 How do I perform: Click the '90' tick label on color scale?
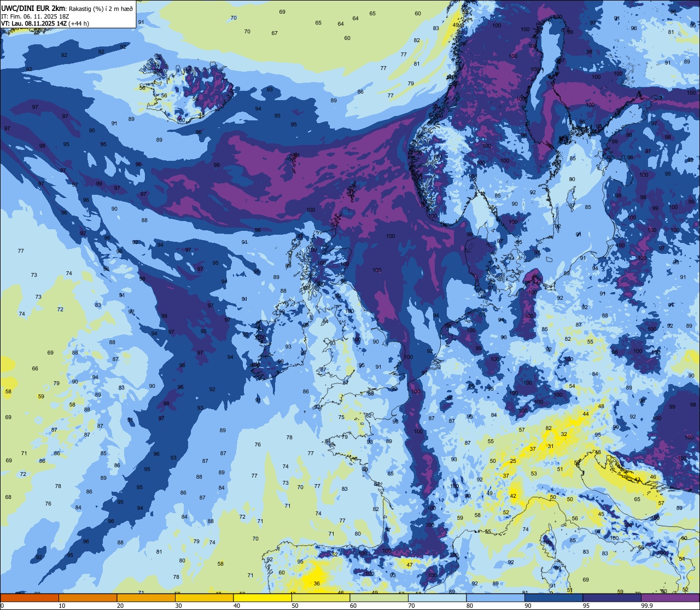click(528, 606)
